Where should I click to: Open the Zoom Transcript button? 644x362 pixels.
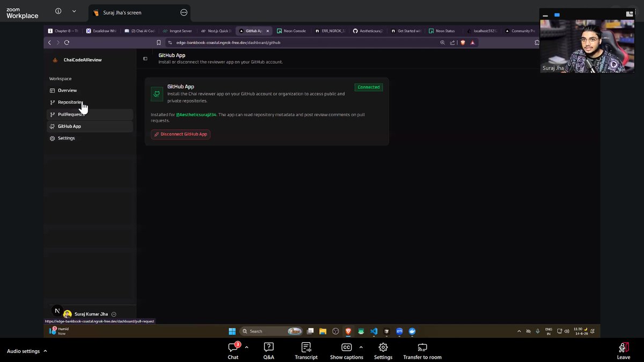click(306, 351)
